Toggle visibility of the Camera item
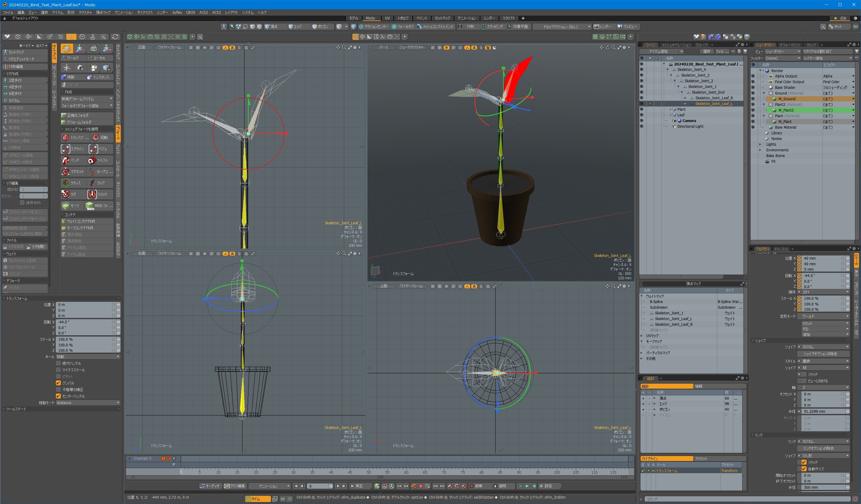This screenshot has width=861, height=504. pos(641,121)
